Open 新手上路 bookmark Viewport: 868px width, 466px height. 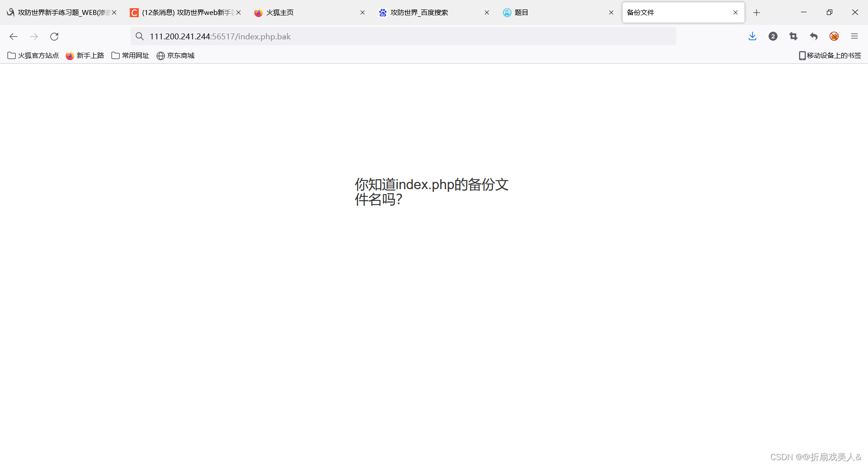click(85, 55)
